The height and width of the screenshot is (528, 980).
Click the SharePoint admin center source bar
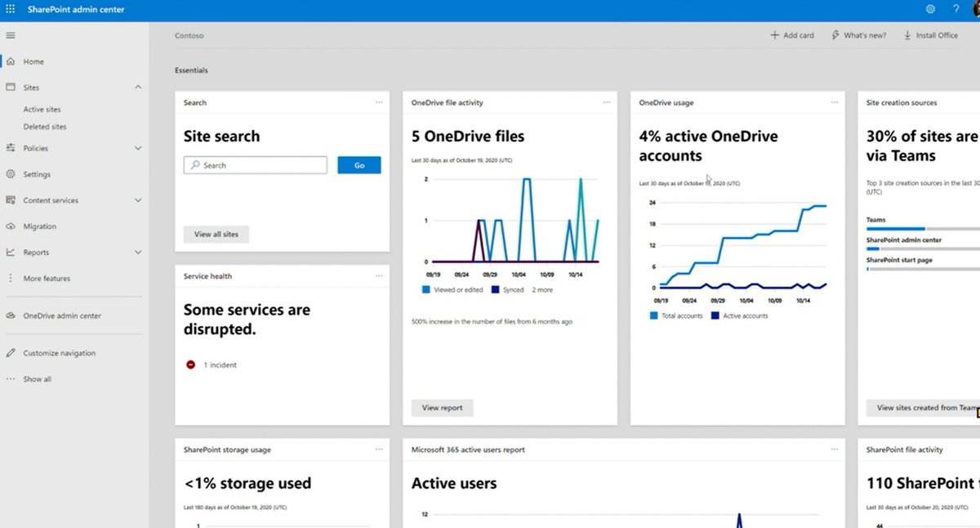(923, 248)
